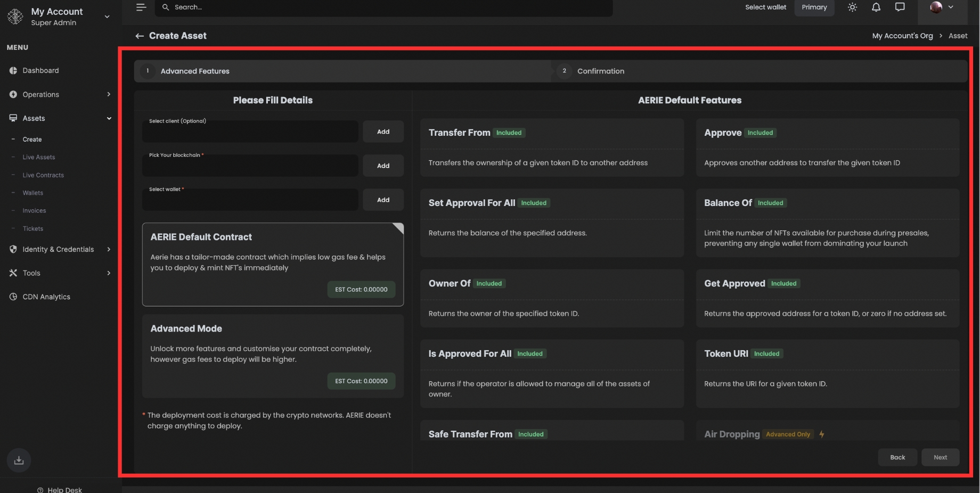Switch to the Confirmation step

click(600, 71)
